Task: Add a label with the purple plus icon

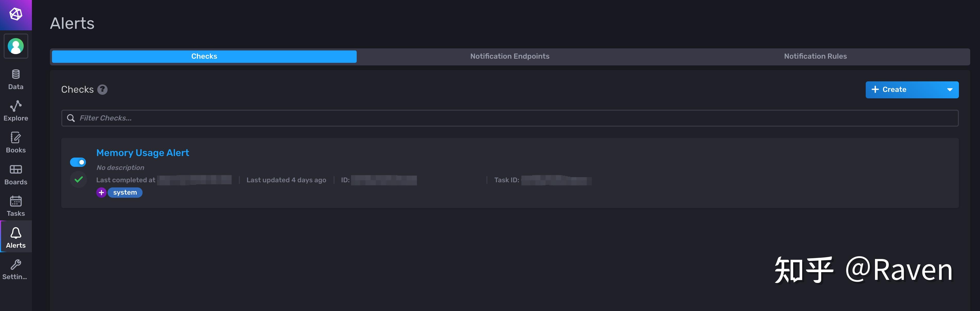Action: coord(101,193)
